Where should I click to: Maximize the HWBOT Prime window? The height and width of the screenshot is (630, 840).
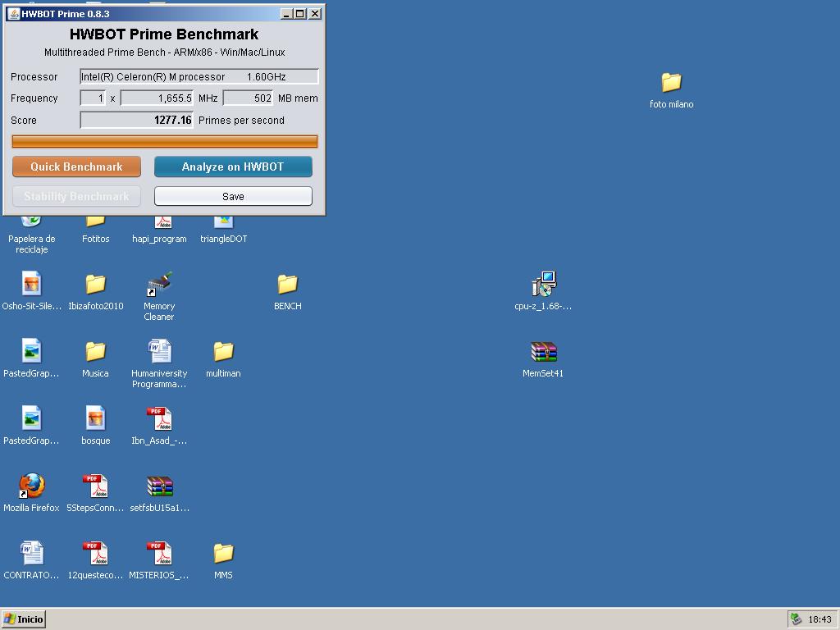pos(300,14)
